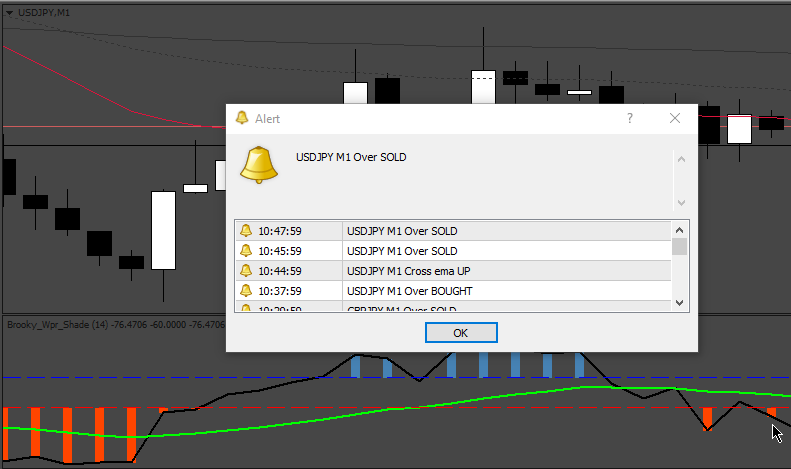Click the question mark help button
The image size is (791, 469).
coord(630,118)
